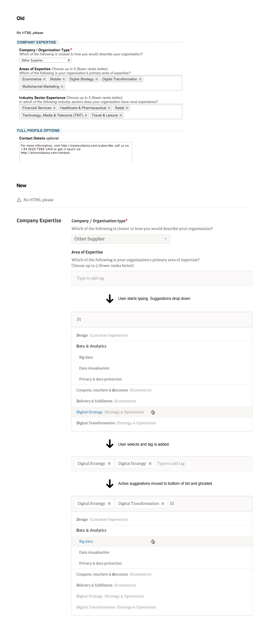Click the warning icon beside No HTML please
Viewport: 274px width, 644px height.
pos(19,200)
